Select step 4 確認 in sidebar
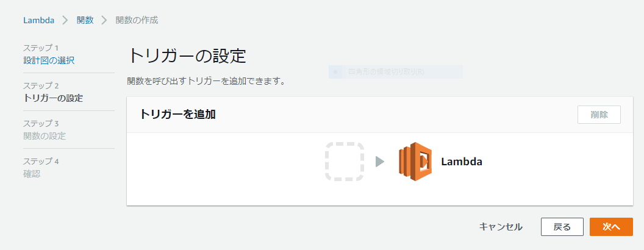The width and height of the screenshot is (644, 250). [32, 174]
